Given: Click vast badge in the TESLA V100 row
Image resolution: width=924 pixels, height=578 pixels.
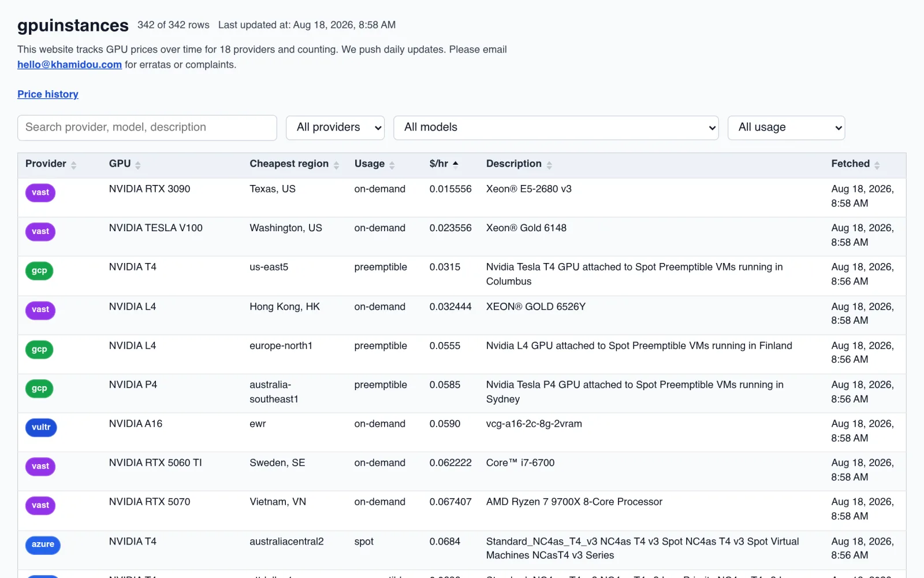Looking at the screenshot, I should pyautogui.click(x=40, y=232).
